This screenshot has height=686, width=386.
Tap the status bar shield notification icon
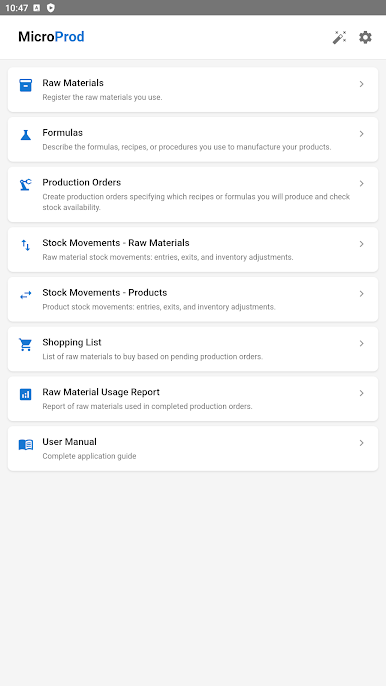(51, 7)
